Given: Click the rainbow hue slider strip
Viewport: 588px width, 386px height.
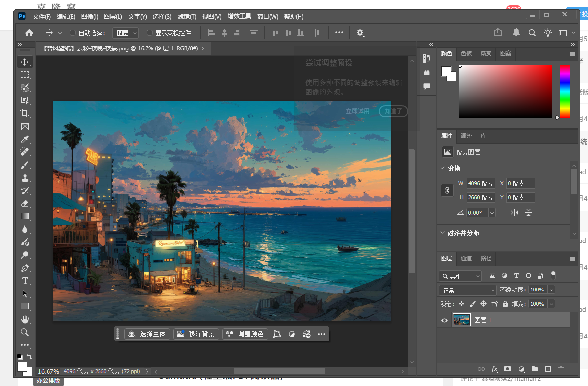Looking at the screenshot, I should (565, 92).
